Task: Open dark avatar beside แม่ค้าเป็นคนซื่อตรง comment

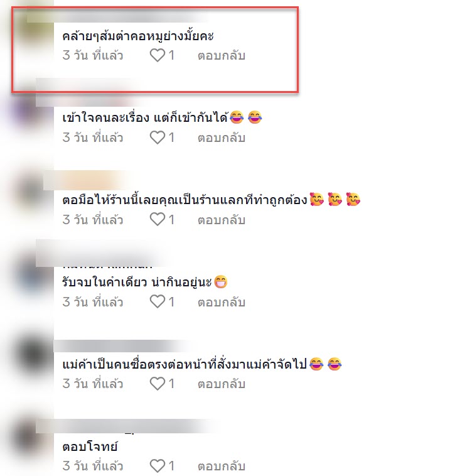Action: (x=33, y=355)
